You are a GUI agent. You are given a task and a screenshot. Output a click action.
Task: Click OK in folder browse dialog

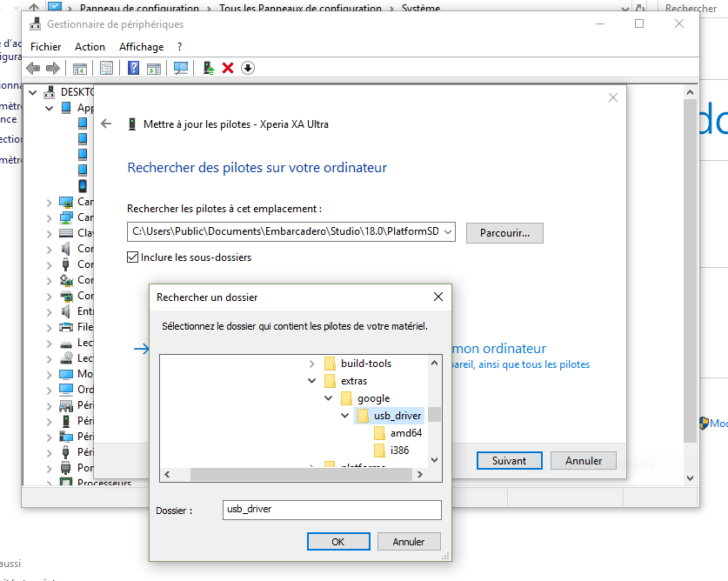tap(338, 542)
